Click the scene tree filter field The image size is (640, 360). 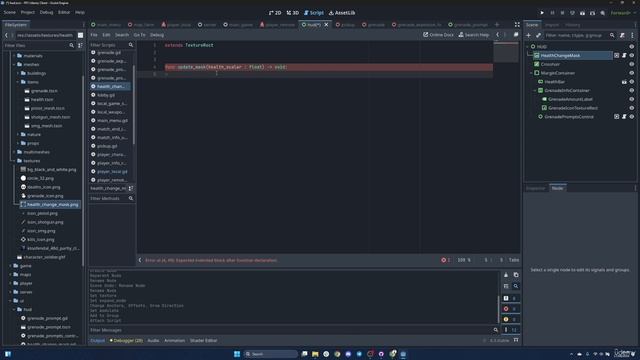click(x=580, y=36)
